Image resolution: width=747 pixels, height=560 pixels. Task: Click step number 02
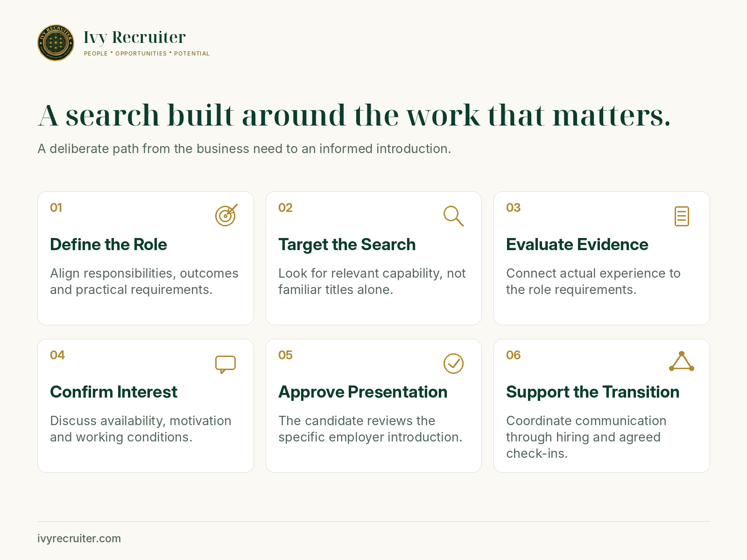click(285, 208)
